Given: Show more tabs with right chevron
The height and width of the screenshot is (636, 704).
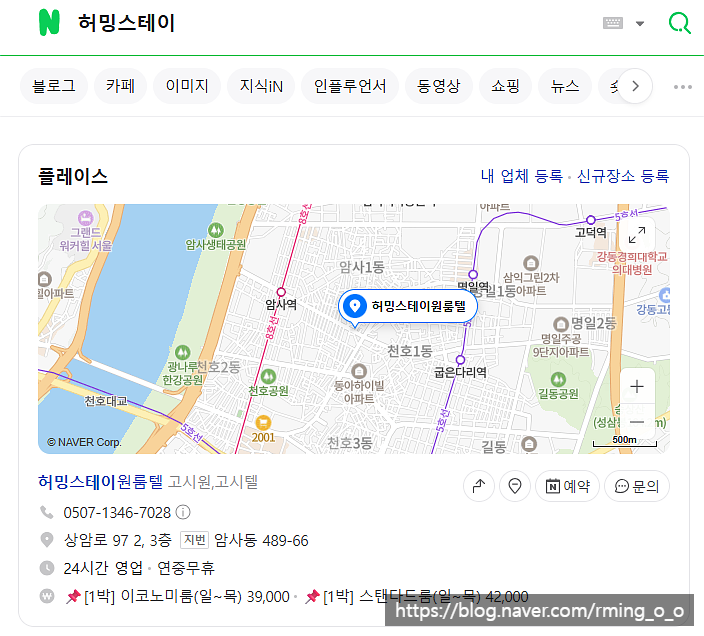Looking at the screenshot, I should click(635, 86).
